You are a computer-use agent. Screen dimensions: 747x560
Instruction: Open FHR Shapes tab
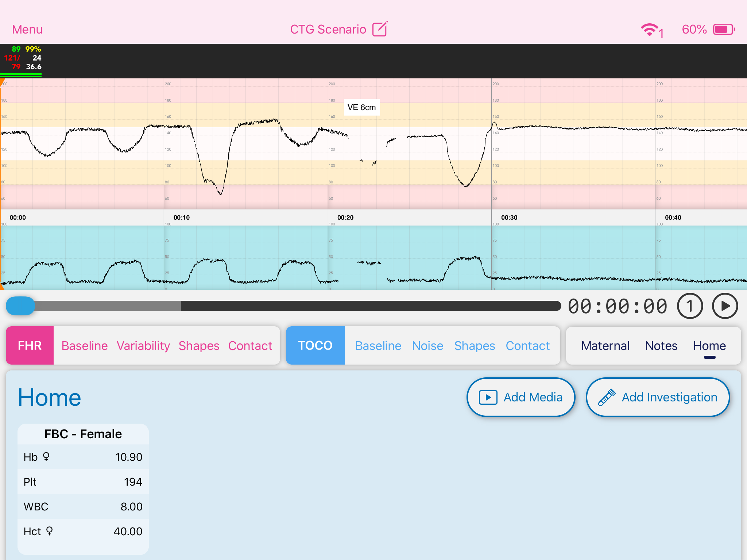199,346
